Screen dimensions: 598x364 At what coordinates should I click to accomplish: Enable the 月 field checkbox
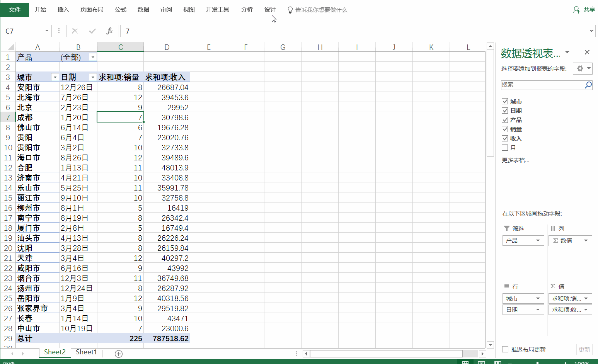pyautogui.click(x=505, y=148)
